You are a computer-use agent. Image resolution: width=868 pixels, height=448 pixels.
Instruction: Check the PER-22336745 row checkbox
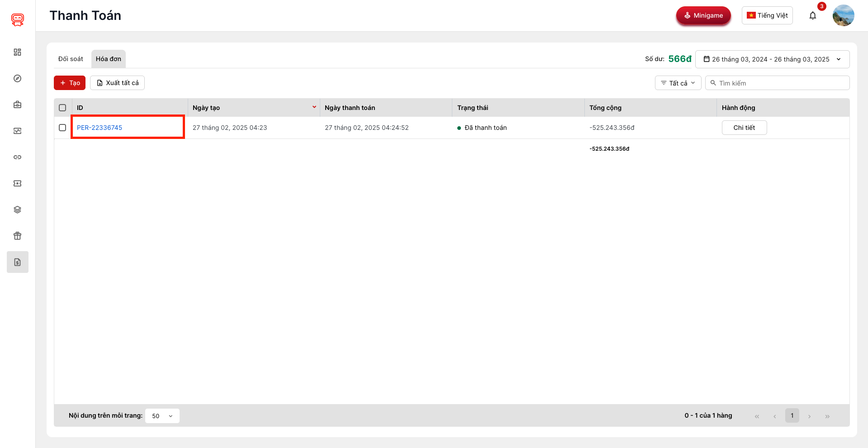(x=62, y=128)
